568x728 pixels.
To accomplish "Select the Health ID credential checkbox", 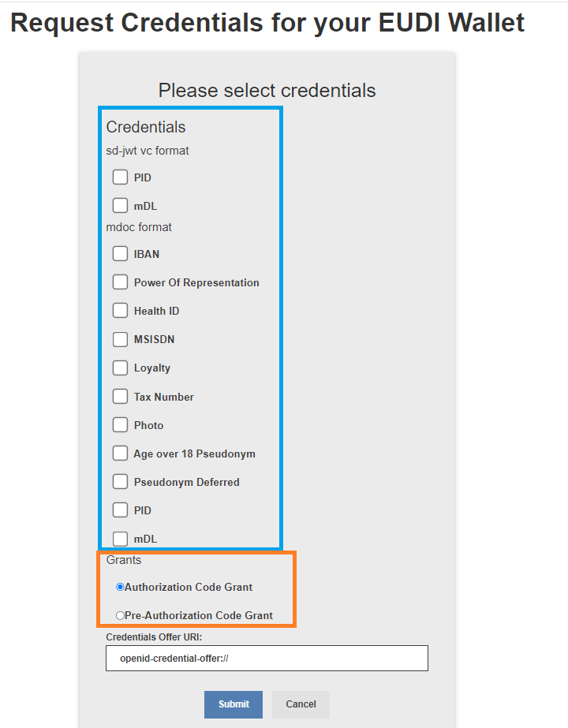I will click(120, 311).
